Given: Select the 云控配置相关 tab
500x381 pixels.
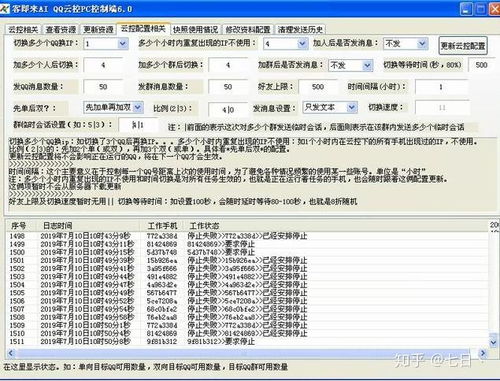Looking at the screenshot, I should 143,28.
